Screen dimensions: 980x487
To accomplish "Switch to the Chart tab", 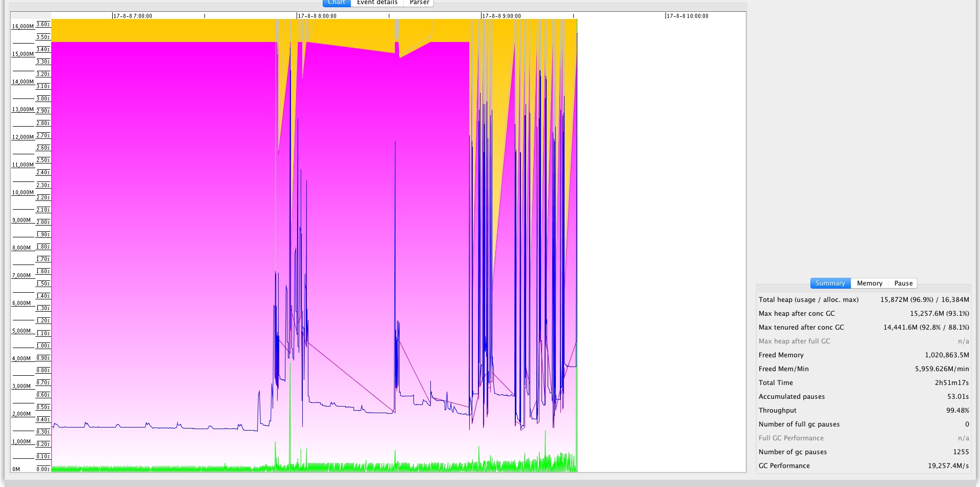I will (x=337, y=3).
